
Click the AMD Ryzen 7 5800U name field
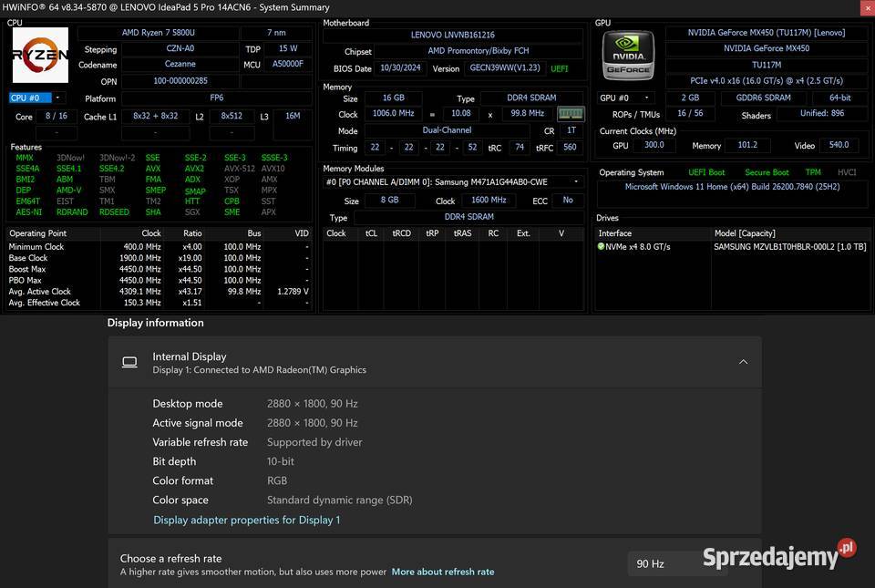158,33
